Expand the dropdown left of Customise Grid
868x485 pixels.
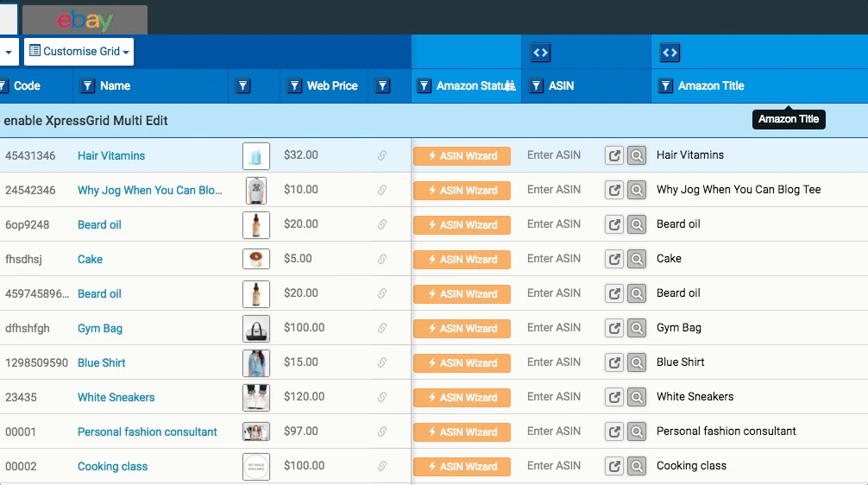click(x=9, y=52)
